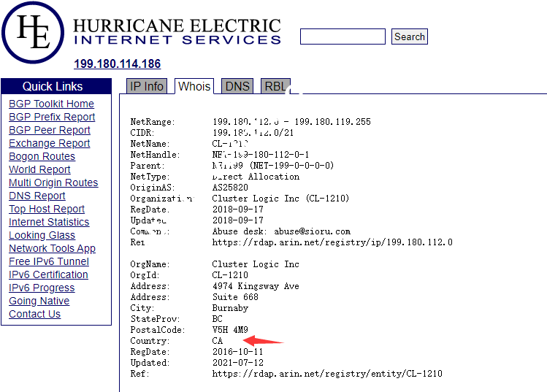547x392 pixels.
Task: Select the Whois tab
Action: pos(194,86)
